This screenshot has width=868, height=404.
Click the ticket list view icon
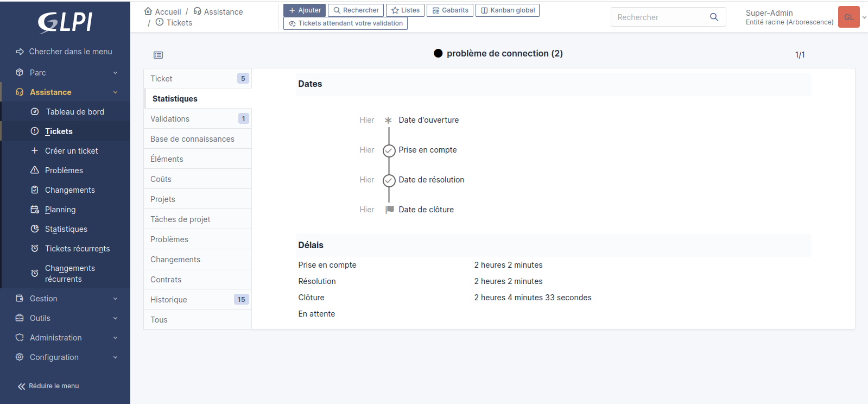(x=158, y=55)
